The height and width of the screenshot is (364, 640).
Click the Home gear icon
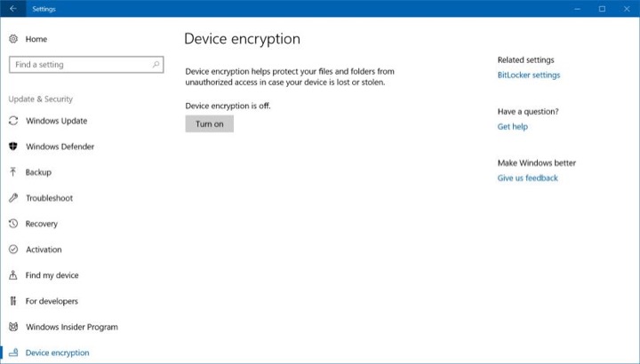(13, 39)
